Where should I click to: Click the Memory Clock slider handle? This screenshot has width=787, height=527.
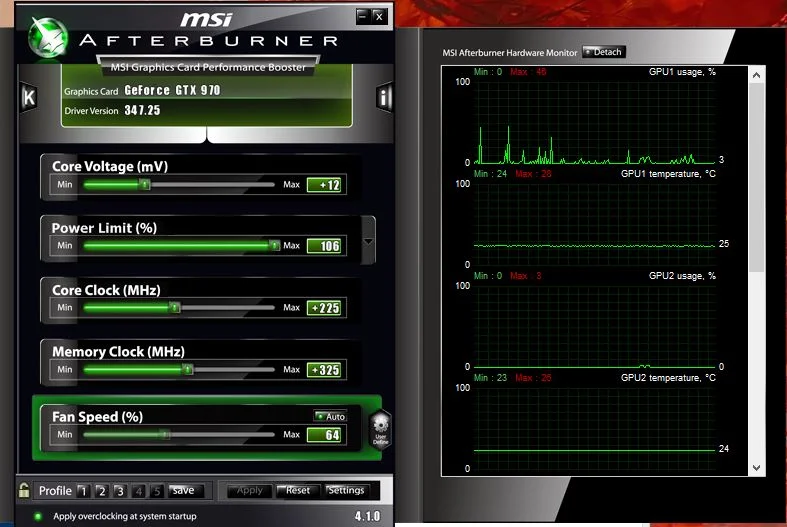187,369
